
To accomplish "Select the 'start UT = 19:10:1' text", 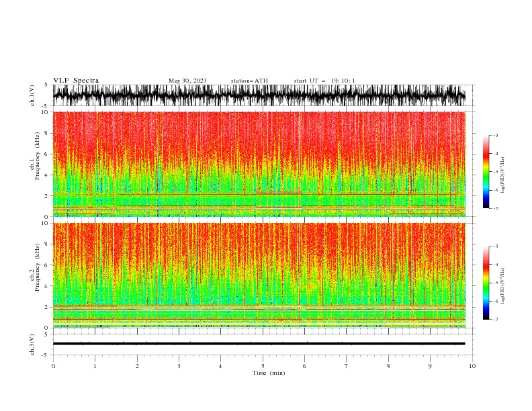I will (324, 81).
